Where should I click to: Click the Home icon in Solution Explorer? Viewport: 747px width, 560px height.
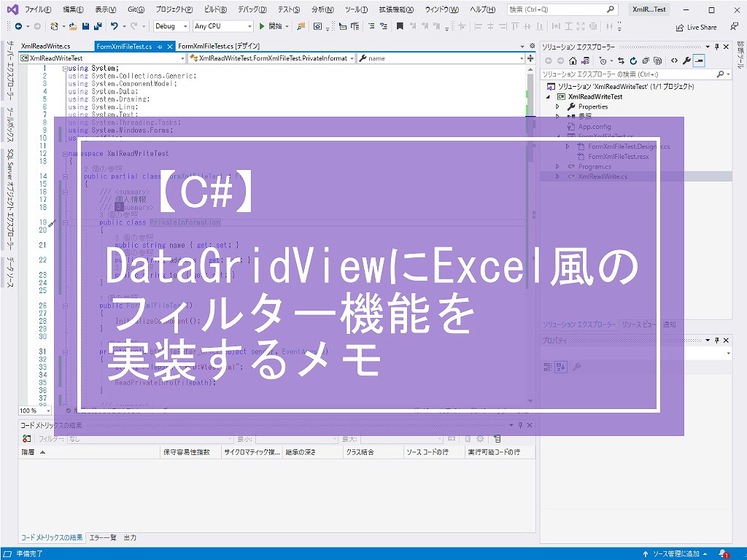(573, 61)
